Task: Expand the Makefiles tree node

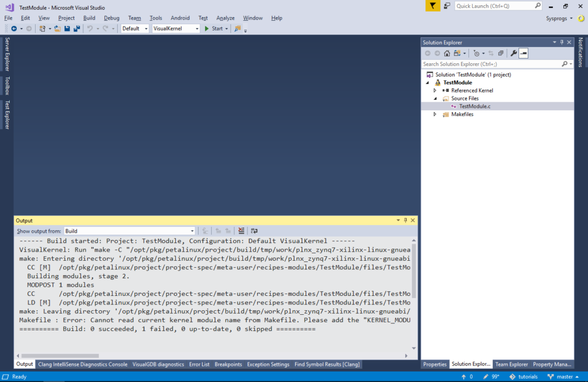Action: pyautogui.click(x=435, y=114)
